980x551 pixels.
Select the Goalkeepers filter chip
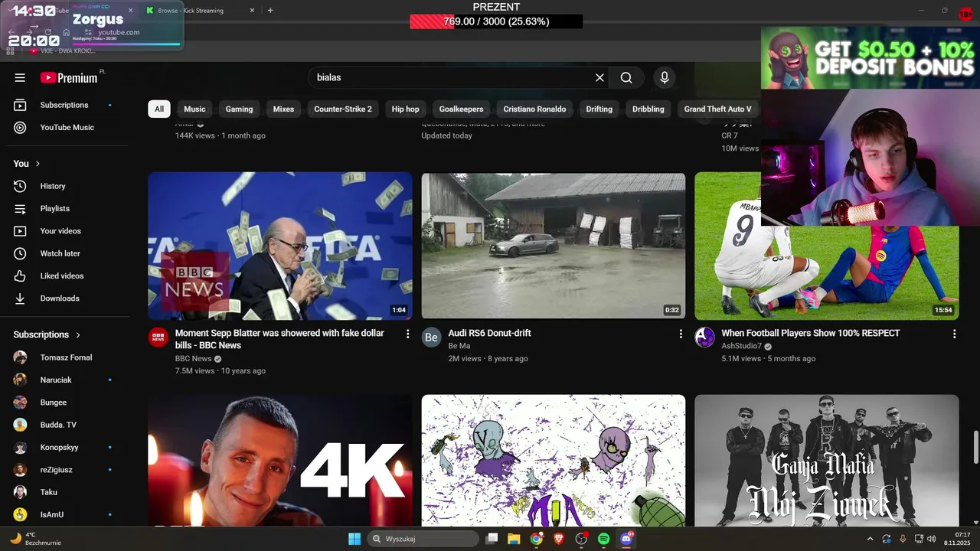tap(461, 109)
